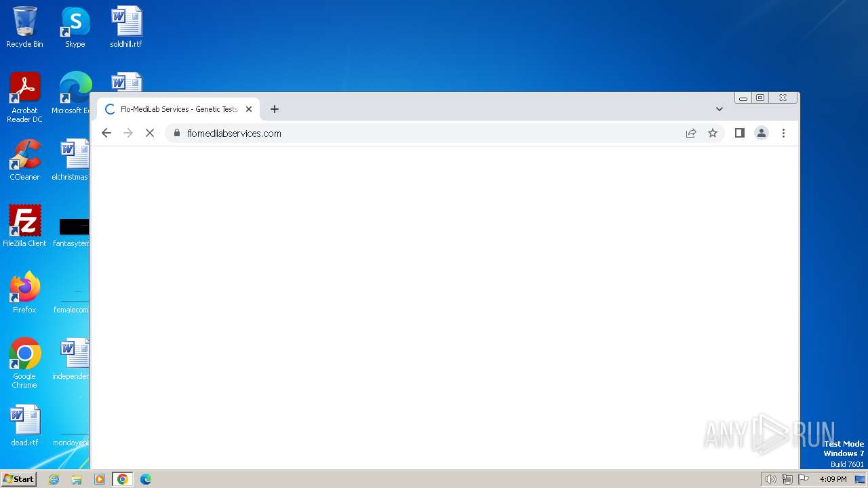Open Skype desktop shortcut

point(75,27)
